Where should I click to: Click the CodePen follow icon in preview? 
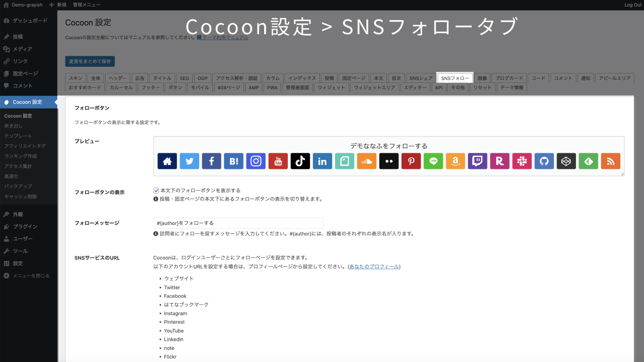(566, 161)
